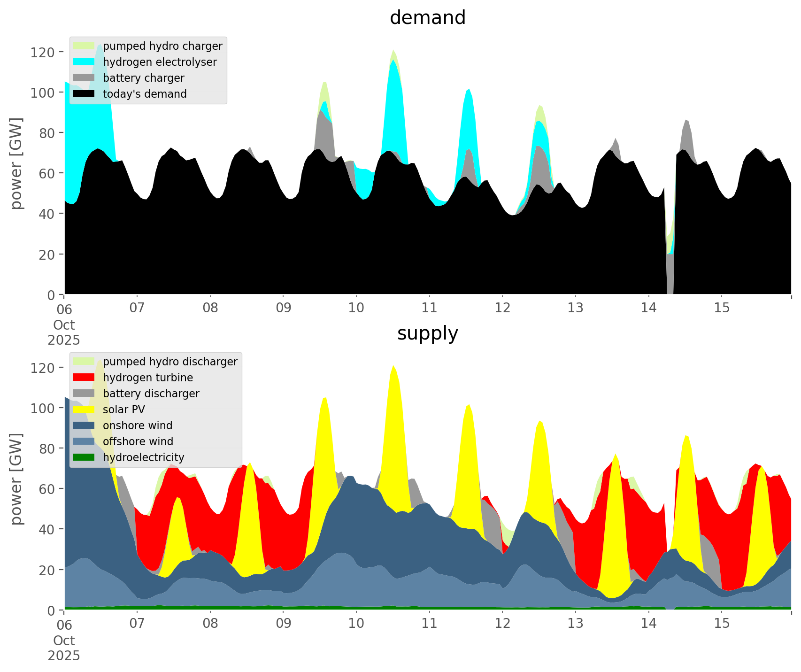Viewport: 801px width, 672px height.
Task: Select the battery discharger legend label
Action: (x=151, y=394)
